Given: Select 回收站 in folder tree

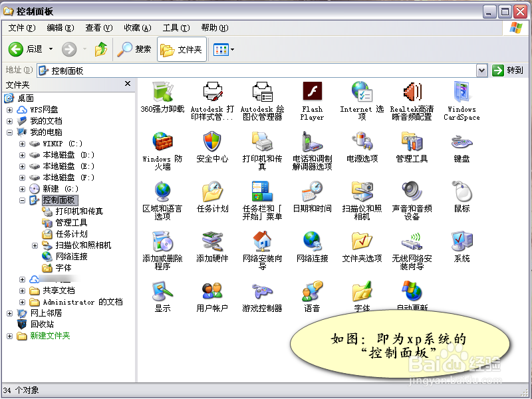Looking at the screenshot, I should click(42, 325).
